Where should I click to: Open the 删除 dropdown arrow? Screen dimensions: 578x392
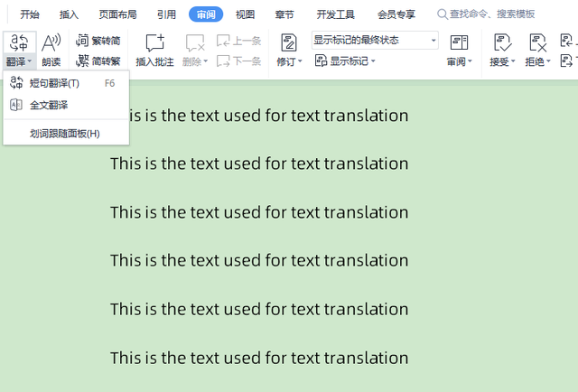pos(206,61)
